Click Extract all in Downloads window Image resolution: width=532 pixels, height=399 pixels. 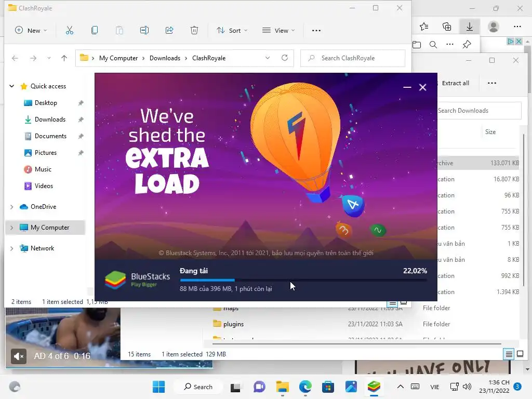pos(455,83)
